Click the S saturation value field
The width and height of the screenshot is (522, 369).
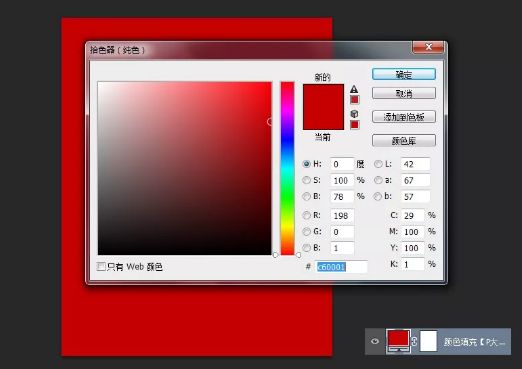342,180
